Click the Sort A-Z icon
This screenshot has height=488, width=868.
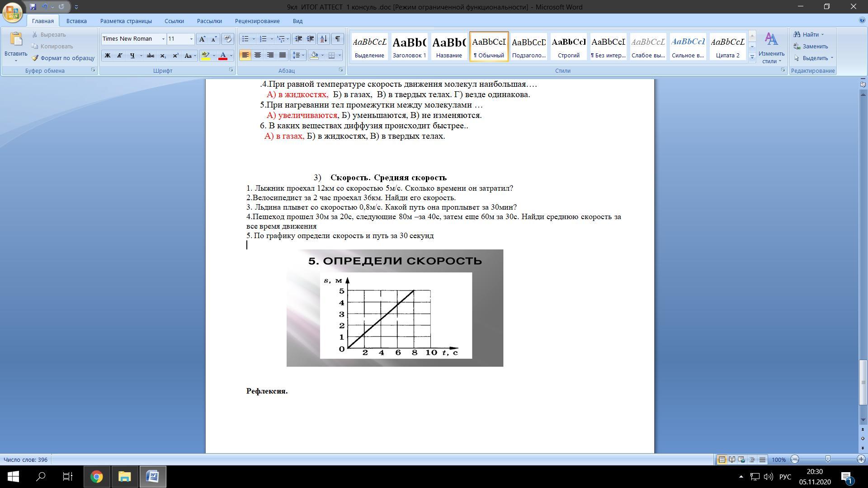[x=323, y=39]
